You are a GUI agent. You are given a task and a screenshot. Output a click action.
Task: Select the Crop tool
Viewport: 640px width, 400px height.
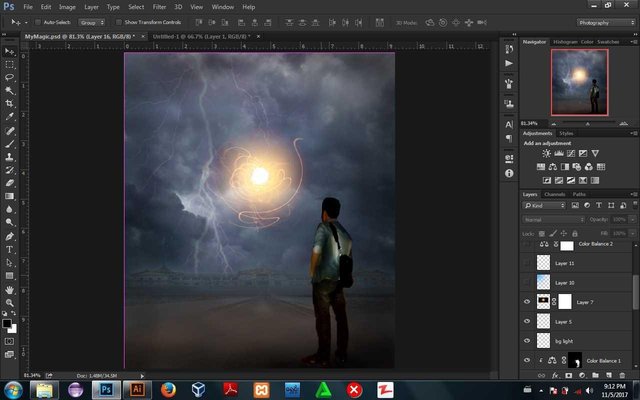point(10,103)
